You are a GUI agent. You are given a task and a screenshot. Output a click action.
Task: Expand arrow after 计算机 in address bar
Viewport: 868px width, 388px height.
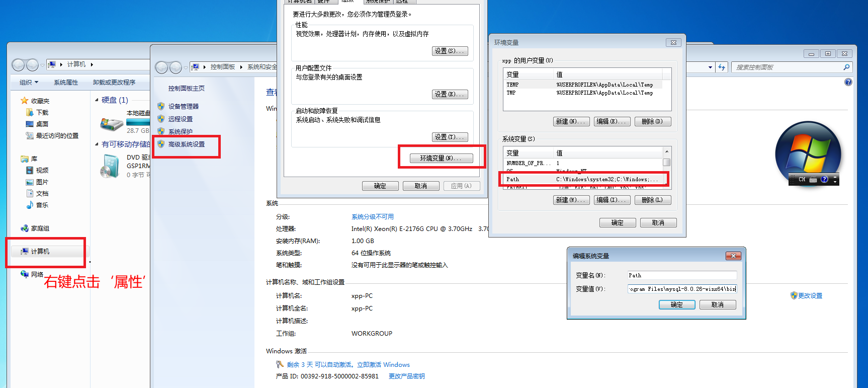point(92,64)
